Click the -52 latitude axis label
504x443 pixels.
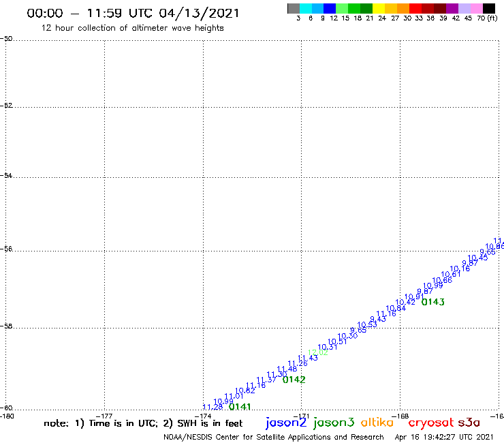click(6, 106)
